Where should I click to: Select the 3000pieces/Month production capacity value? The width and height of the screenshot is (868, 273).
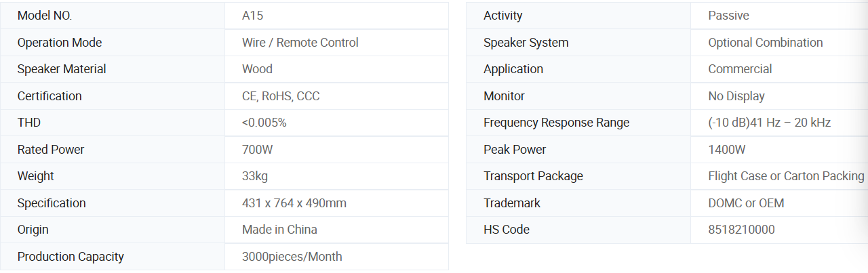click(292, 257)
